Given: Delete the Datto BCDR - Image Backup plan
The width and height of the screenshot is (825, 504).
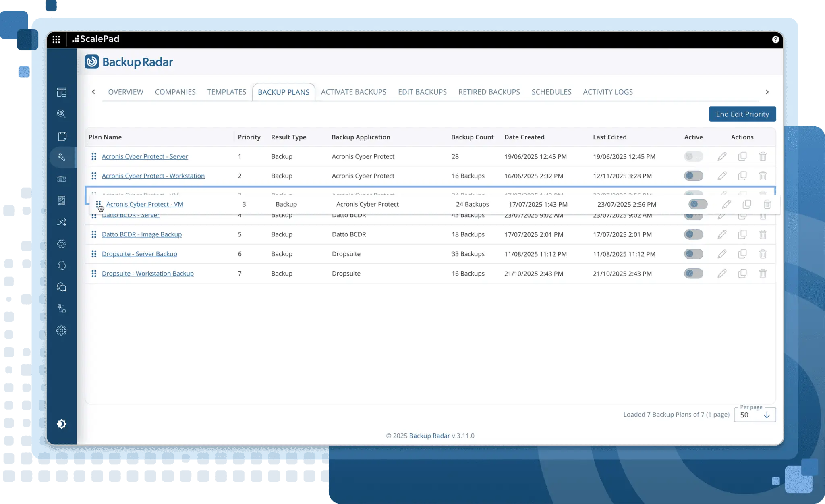Looking at the screenshot, I should (763, 234).
